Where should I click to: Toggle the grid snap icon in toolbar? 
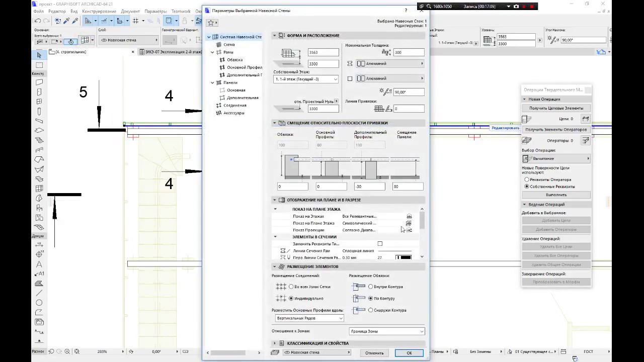pos(135,21)
